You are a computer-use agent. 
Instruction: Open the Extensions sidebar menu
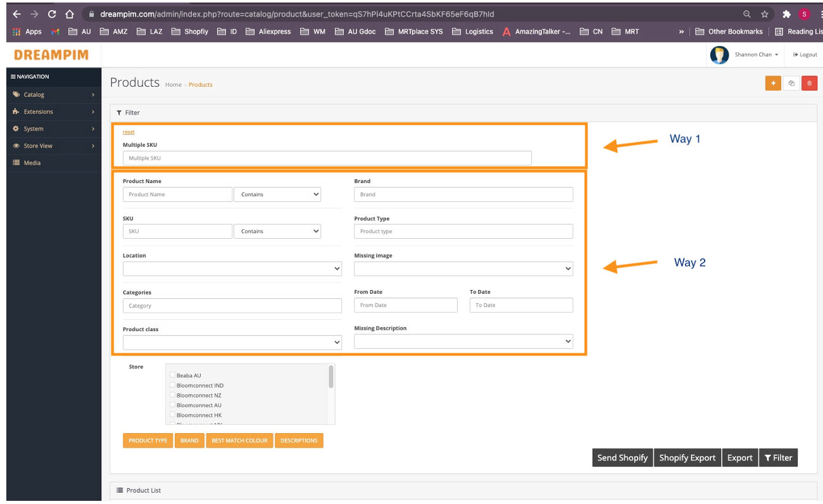click(54, 111)
